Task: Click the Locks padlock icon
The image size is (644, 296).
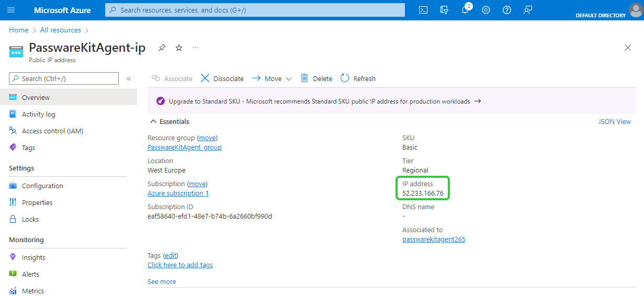Action: 13,219
